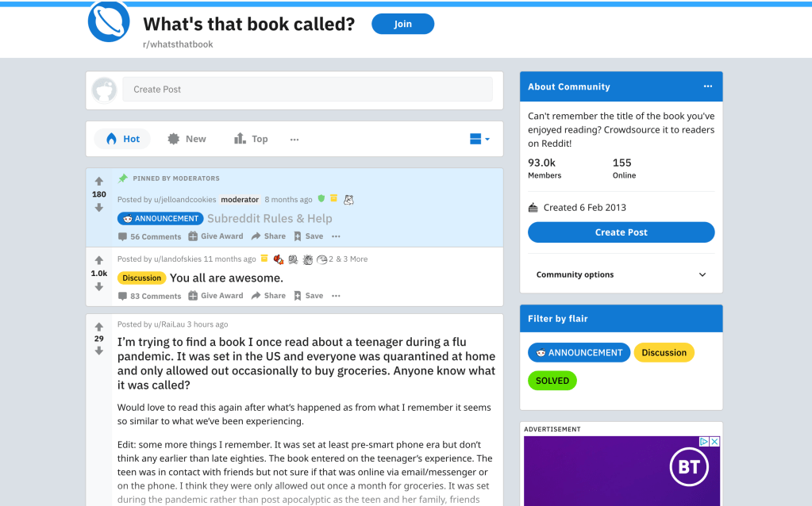Image resolution: width=812 pixels, height=506 pixels.
Task: Filter by green SOLVED flair
Action: click(x=552, y=381)
